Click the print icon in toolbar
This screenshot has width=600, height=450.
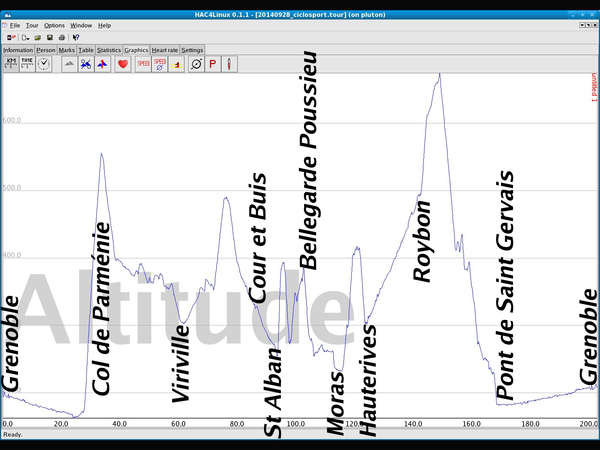coord(61,37)
